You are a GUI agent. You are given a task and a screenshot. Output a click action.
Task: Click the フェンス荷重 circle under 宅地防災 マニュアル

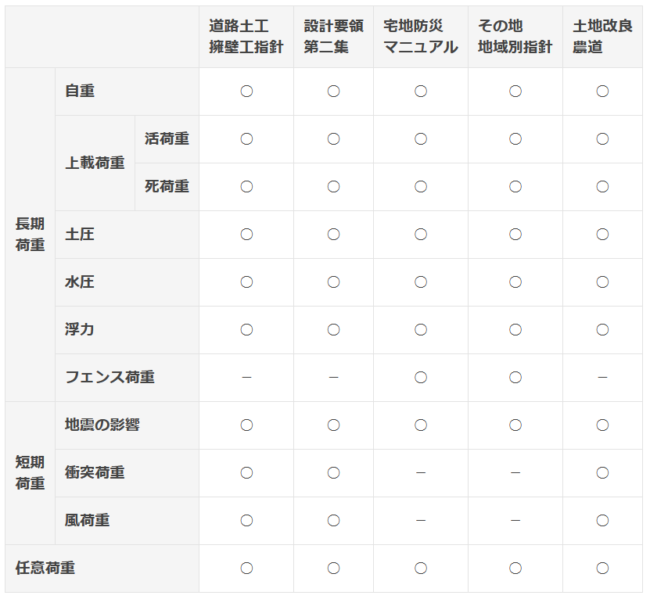tap(421, 377)
